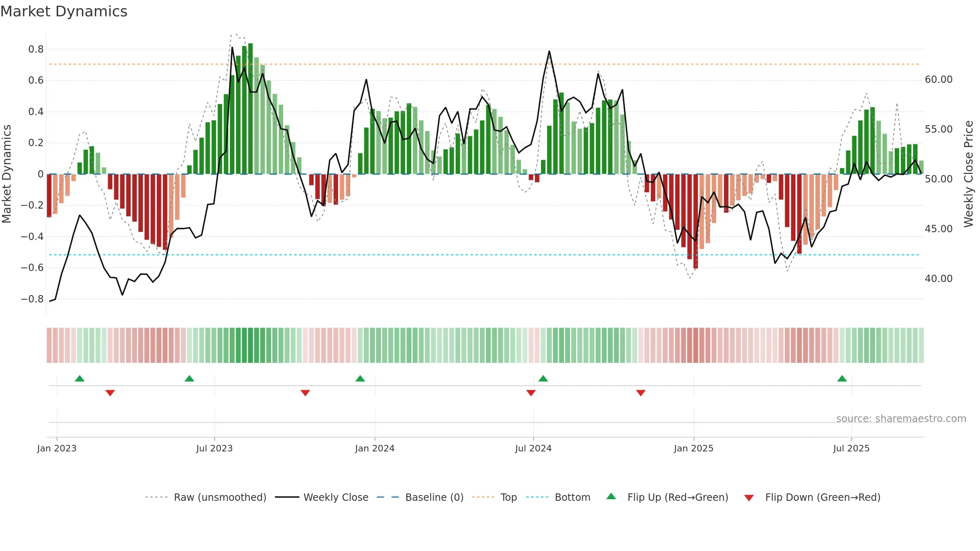Viewport: 980px width, 551px height.
Task: Click the gray dashed Raw line sample in legend
Action: pyautogui.click(x=156, y=497)
